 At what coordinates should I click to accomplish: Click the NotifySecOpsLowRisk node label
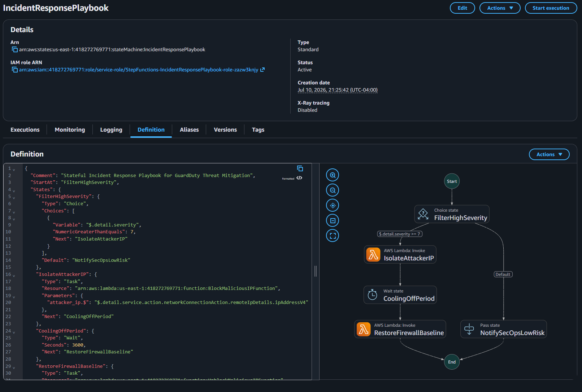click(x=512, y=333)
